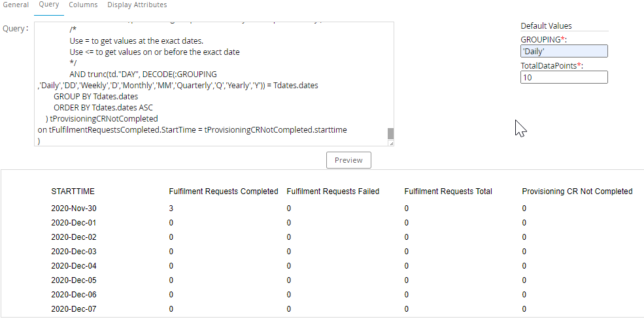Click the STARTTIME column header
Image resolution: width=644 pixels, height=332 pixels.
pyautogui.click(x=73, y=191)
